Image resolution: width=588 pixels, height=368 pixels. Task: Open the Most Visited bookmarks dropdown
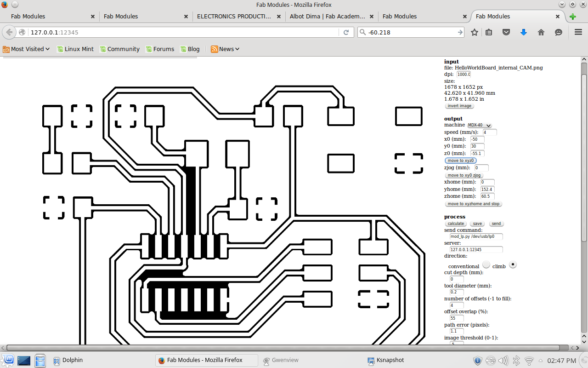(26, 49)
